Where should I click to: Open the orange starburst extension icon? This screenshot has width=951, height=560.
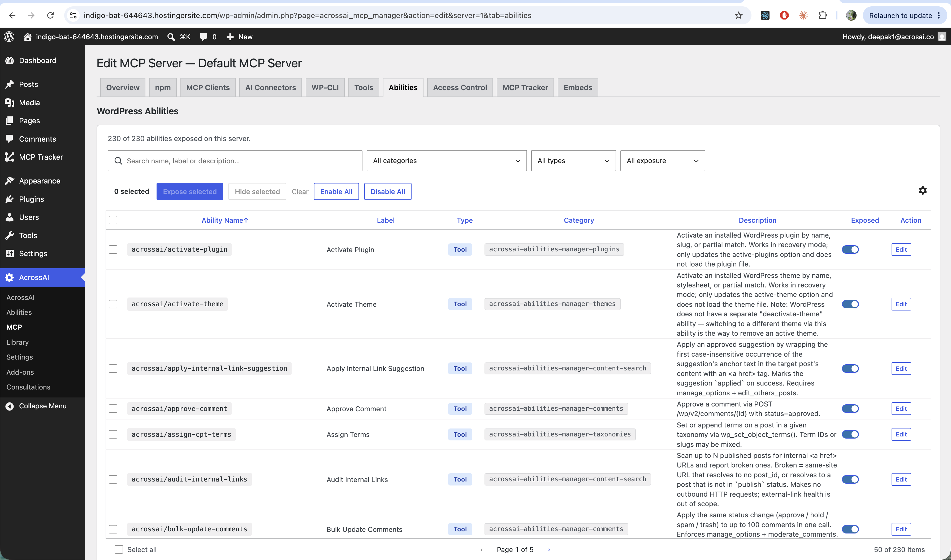pyautogui.click(x=803, y=15)
